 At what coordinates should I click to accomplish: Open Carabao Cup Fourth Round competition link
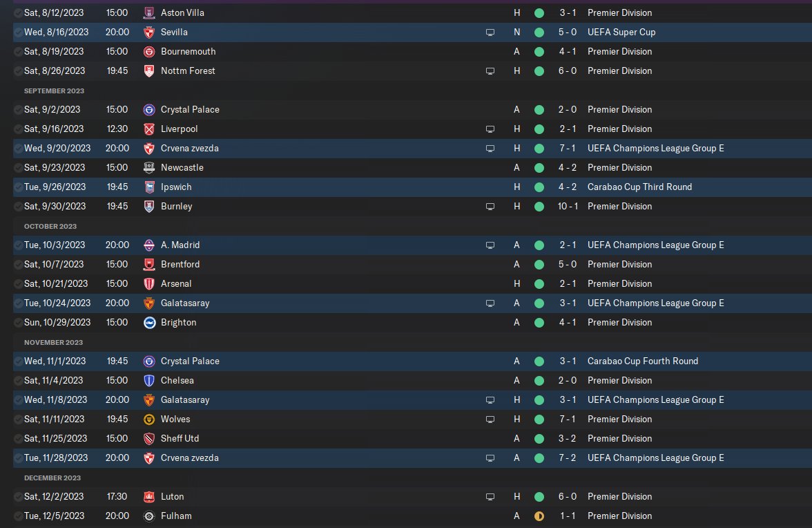coord(642,361)
